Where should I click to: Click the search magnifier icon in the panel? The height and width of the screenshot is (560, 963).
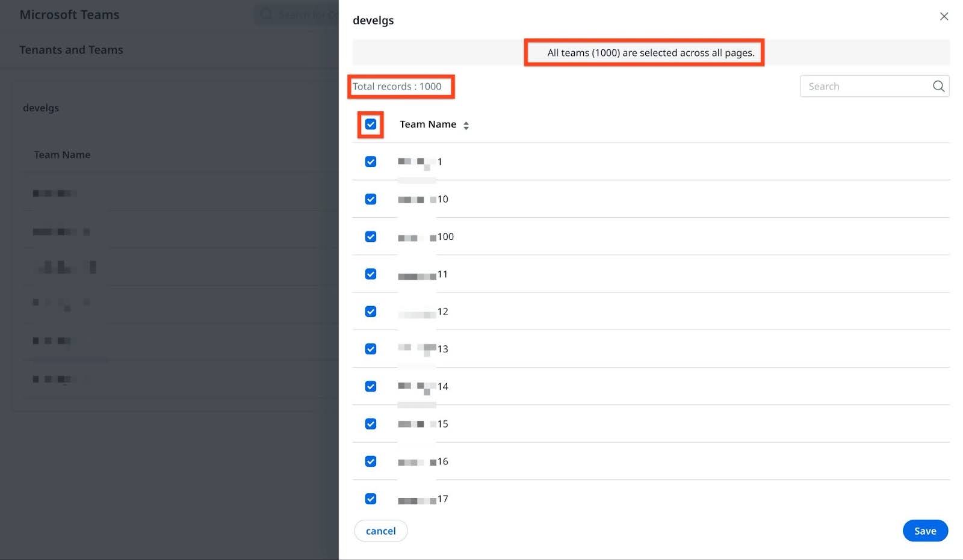pyautogui.click(x=938, y=86)
